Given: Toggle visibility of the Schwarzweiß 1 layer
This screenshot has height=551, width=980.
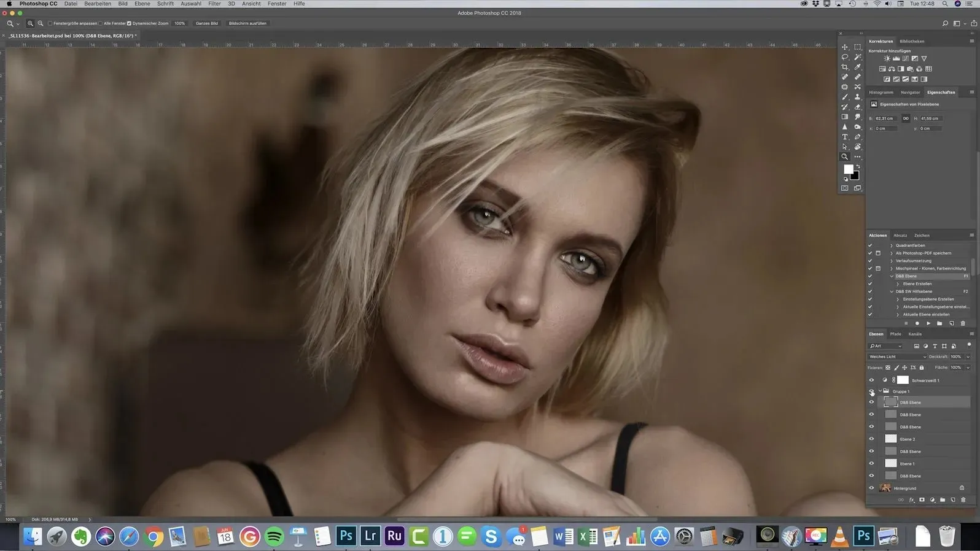Looking at the screenshot, I should point(871,380).
